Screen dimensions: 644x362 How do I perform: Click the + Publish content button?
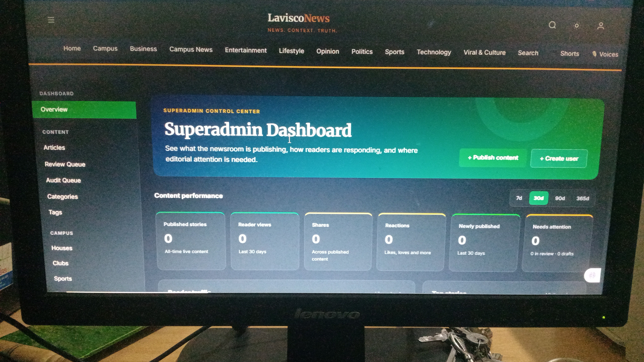[493, 158]
